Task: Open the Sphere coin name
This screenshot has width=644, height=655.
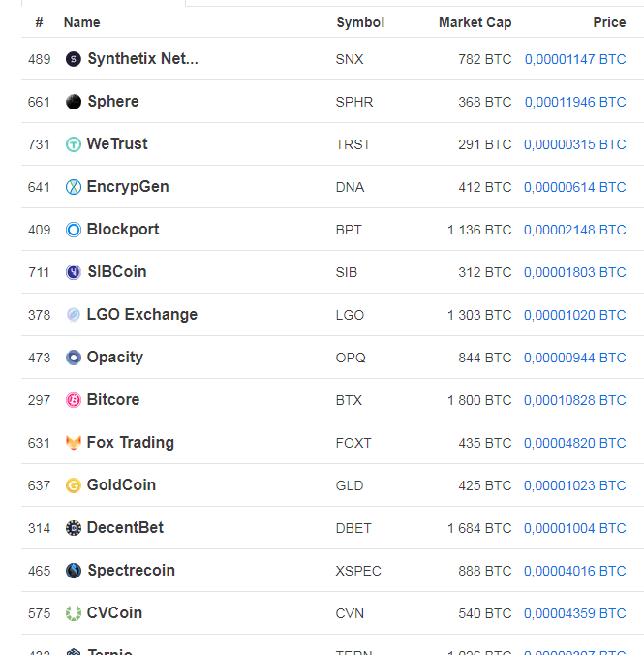Action: [x=113, y=102]
